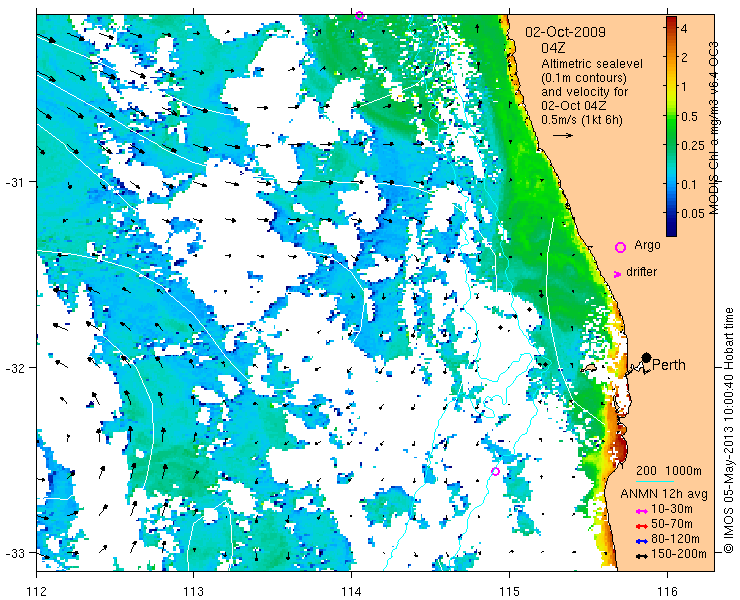Image resolution: width=740 pixels, height=600 pixels.
Task: Click the red 50-70m arrow legend symbol
Action: coord(641,526)
